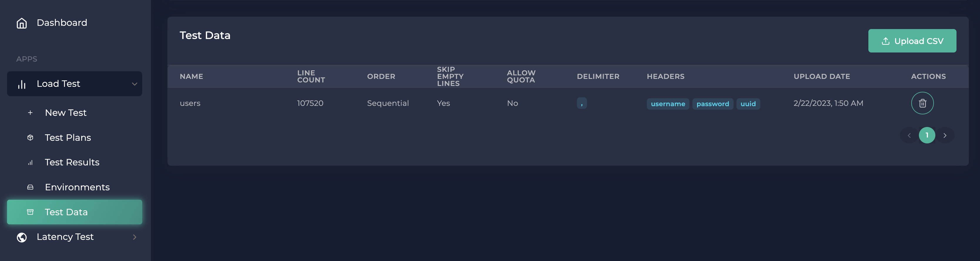This screenshot has height=261, width=980.
Task: Click the Test Data archive icon
Action: 31,212
